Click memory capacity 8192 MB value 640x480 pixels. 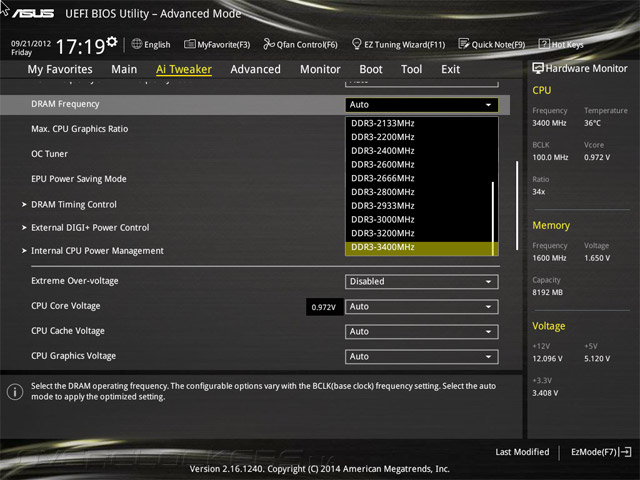547,293
